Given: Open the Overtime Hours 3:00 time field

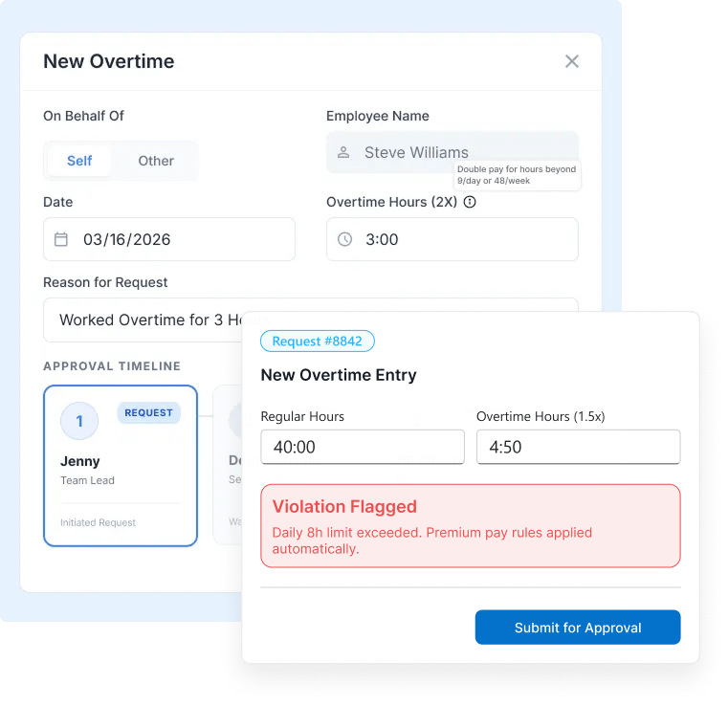Looking at the screenshot, I should pyautogui.click(x=452, y=239).
